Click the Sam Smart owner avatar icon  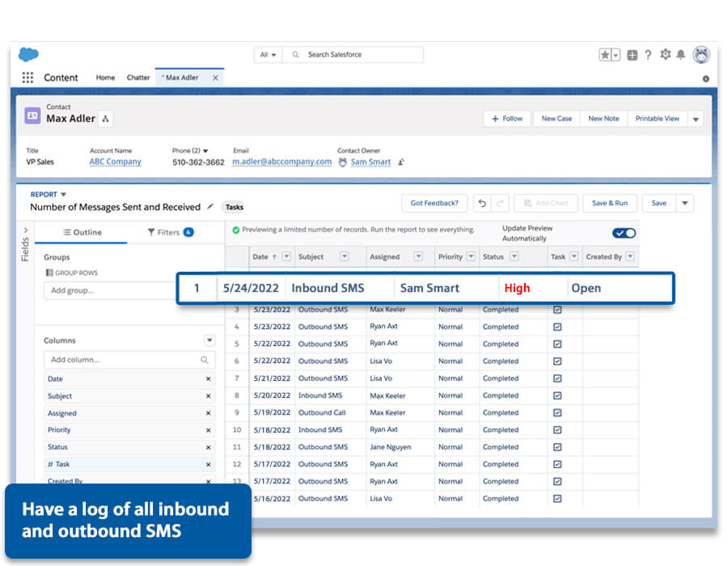(343, 162)
